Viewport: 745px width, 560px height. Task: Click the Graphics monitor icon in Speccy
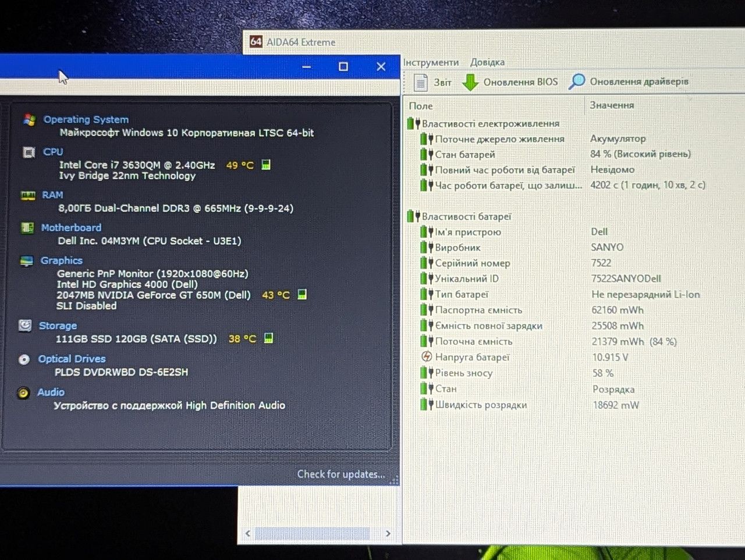[27, 261]
